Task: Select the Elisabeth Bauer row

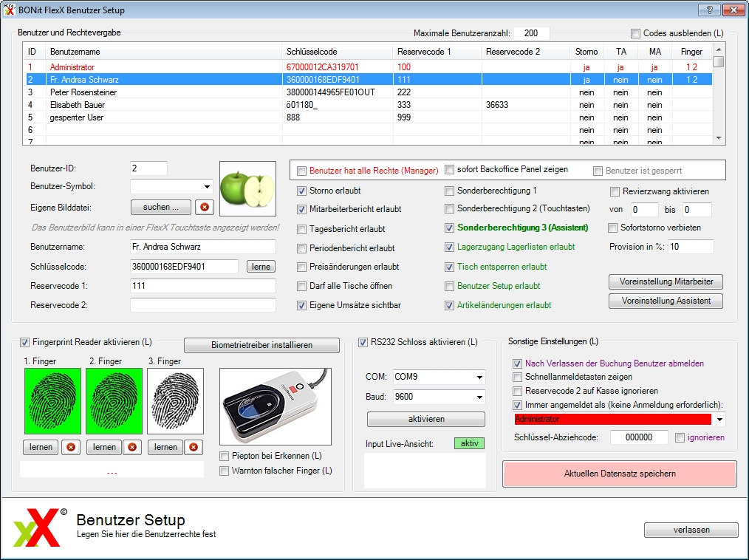Action: pyautogui.click(x=369, y=105)
